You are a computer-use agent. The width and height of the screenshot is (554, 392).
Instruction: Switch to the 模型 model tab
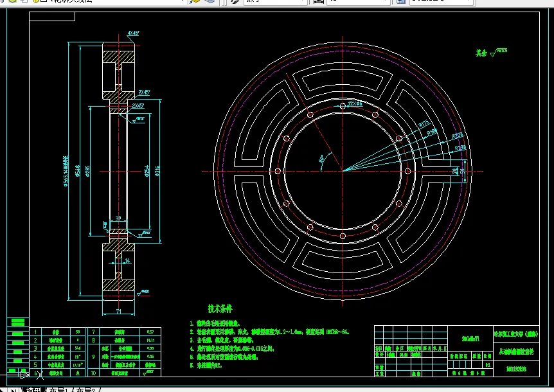[33, 389]
